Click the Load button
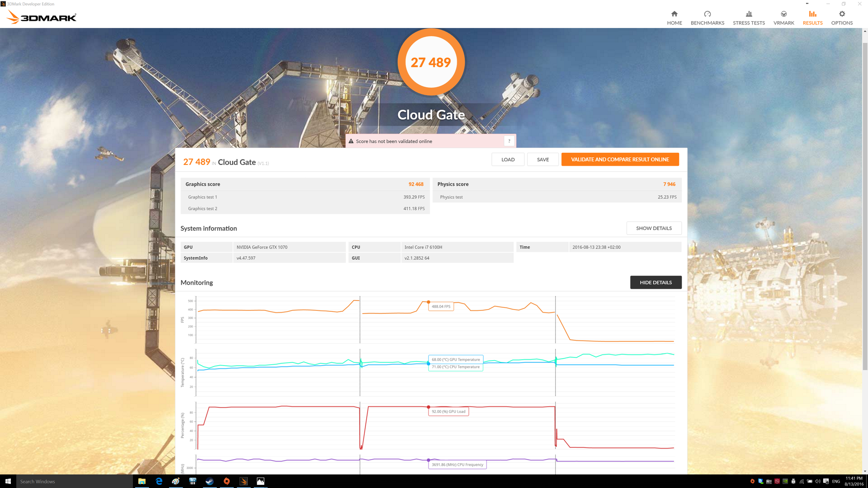 (x=508, y=160)
